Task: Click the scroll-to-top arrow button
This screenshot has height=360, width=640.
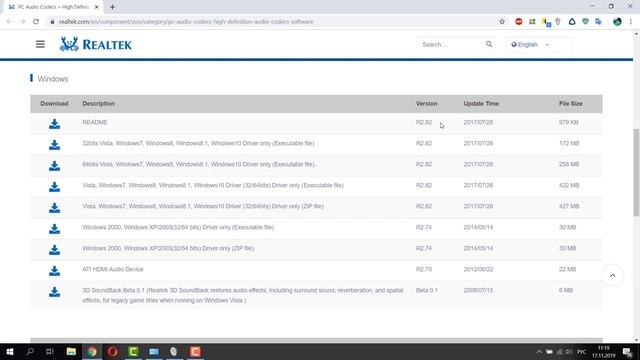Action: click(612, 276)
